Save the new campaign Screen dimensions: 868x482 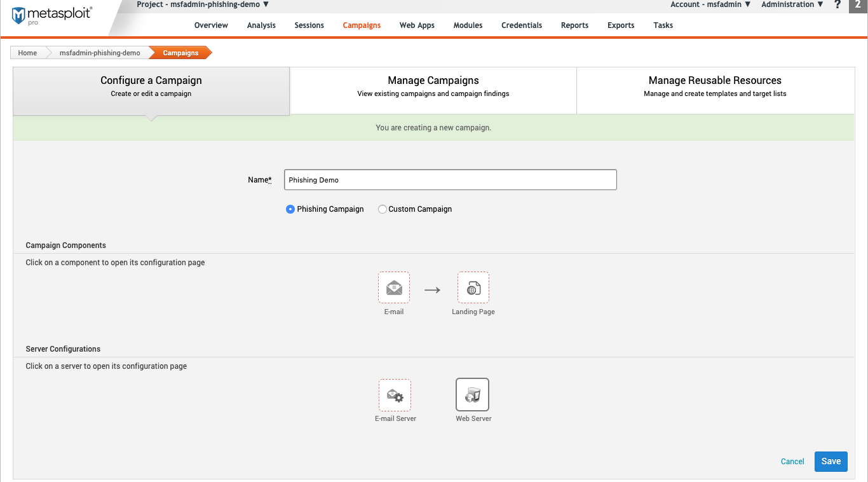[831, 462]
